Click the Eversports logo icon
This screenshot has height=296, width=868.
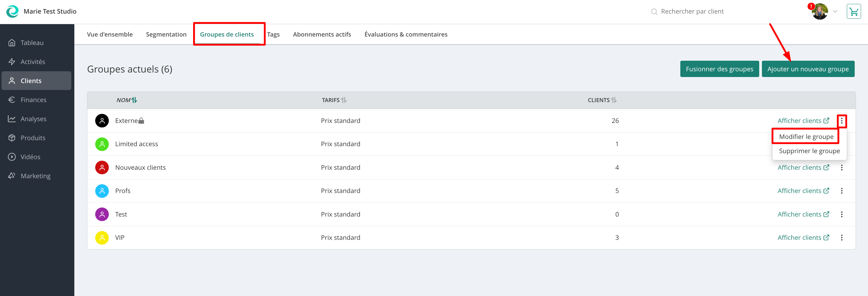point(12,11)
